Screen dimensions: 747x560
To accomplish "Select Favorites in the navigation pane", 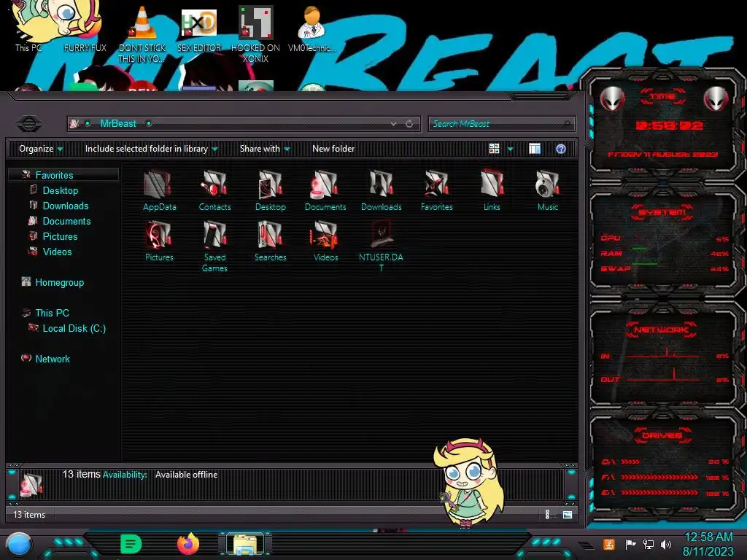I will 54,175.
